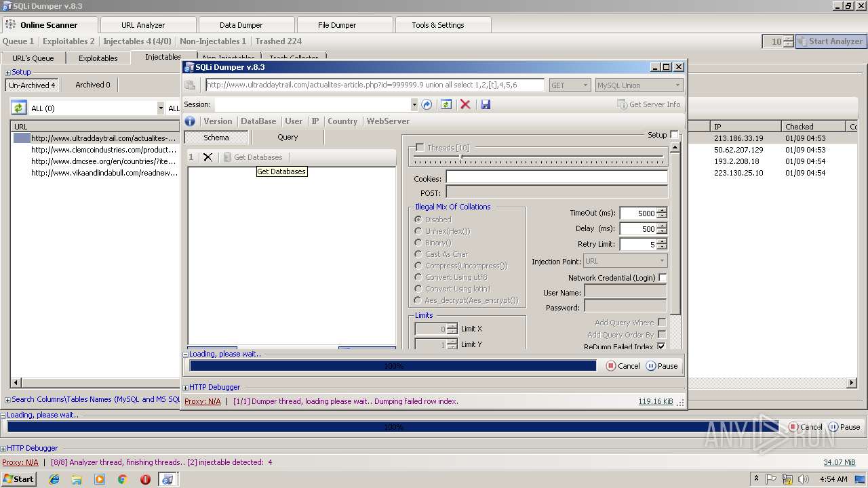Pause the main window analyzer loading
Viewport: 868px width, 488px height.
844,427
